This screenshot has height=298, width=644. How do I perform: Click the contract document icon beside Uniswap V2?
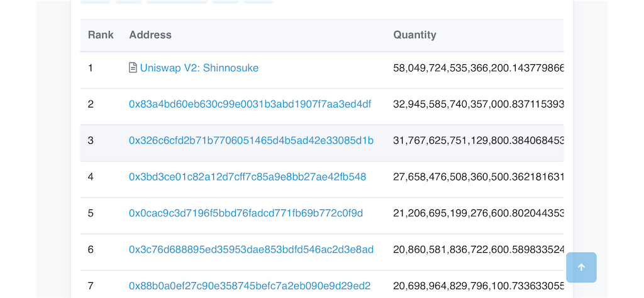tap(133, 68)
